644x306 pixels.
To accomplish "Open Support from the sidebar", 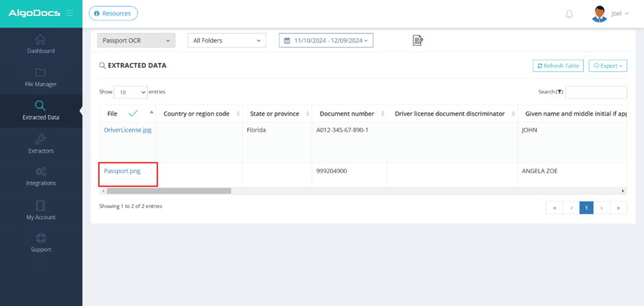I will [40, 243].
